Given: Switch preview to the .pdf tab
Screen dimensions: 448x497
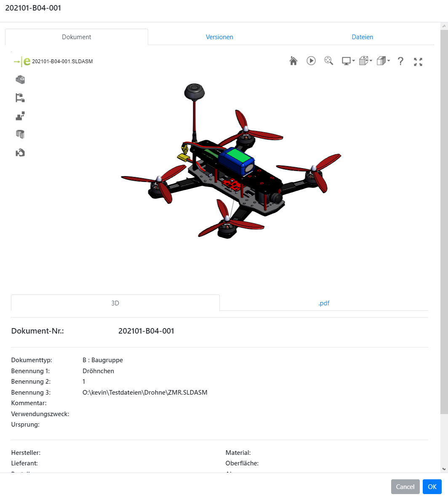Looking at the screenshot, I should pyautogui.click(x=323, y=303).
